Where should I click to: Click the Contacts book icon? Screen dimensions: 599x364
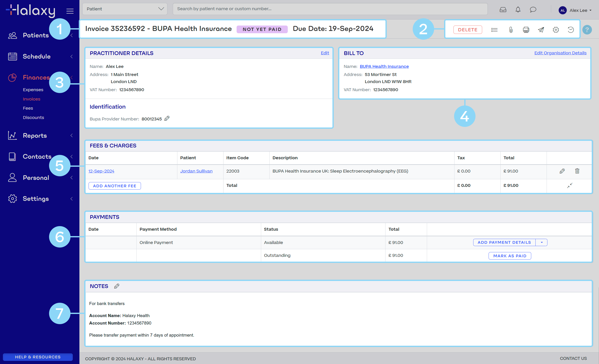point(12,157)
